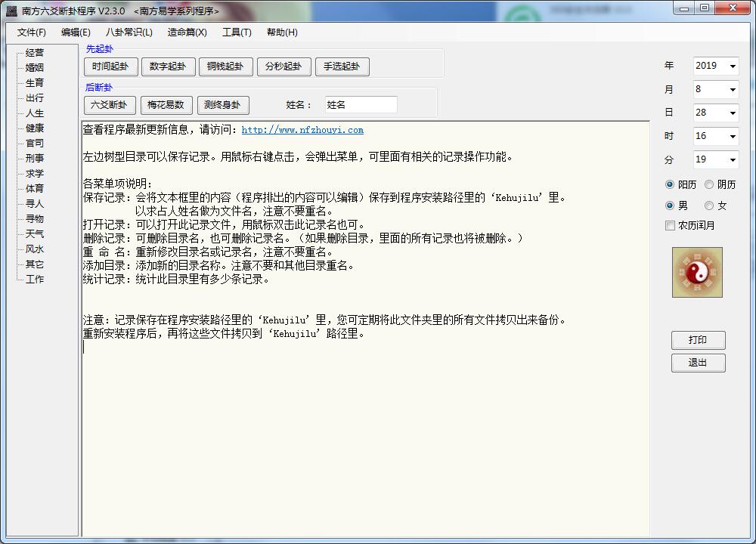Select the 健康 tree category
Viewport: 756px width, 544px height.
(x=34, y=128)
